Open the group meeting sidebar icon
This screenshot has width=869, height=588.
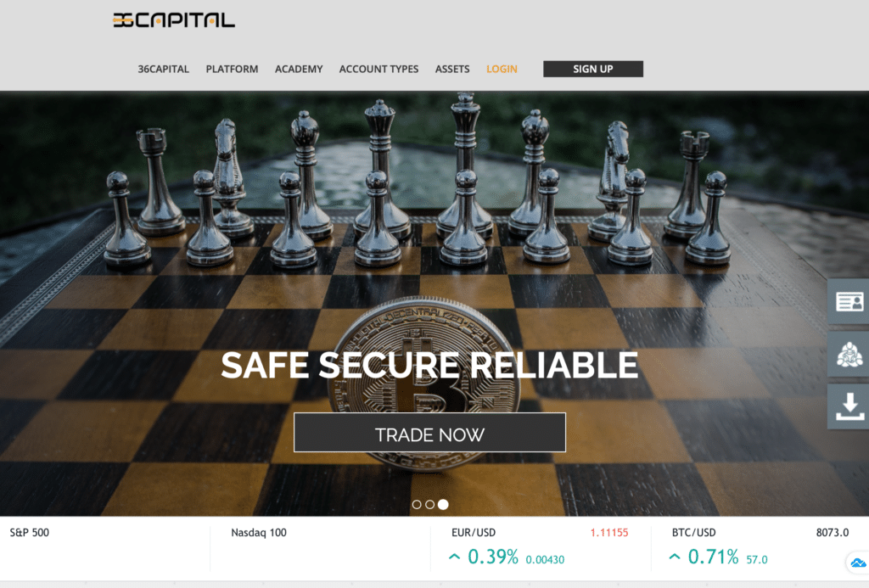[849, 355]
